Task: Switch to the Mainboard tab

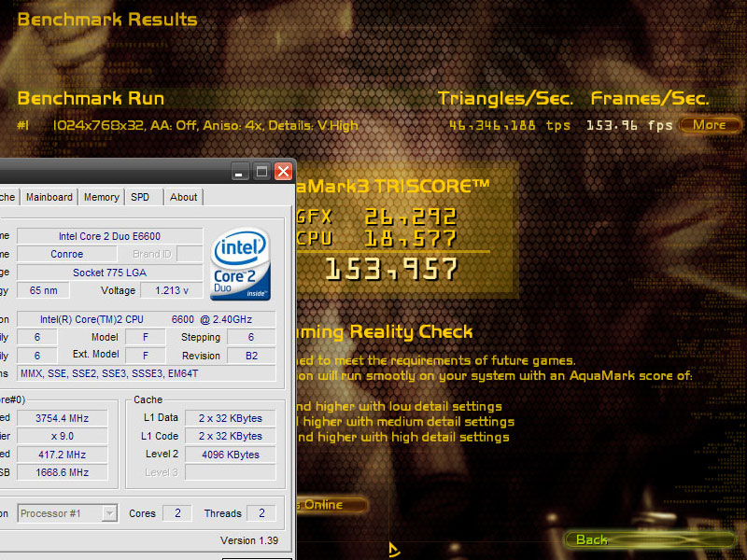Action: coord(49,197)
